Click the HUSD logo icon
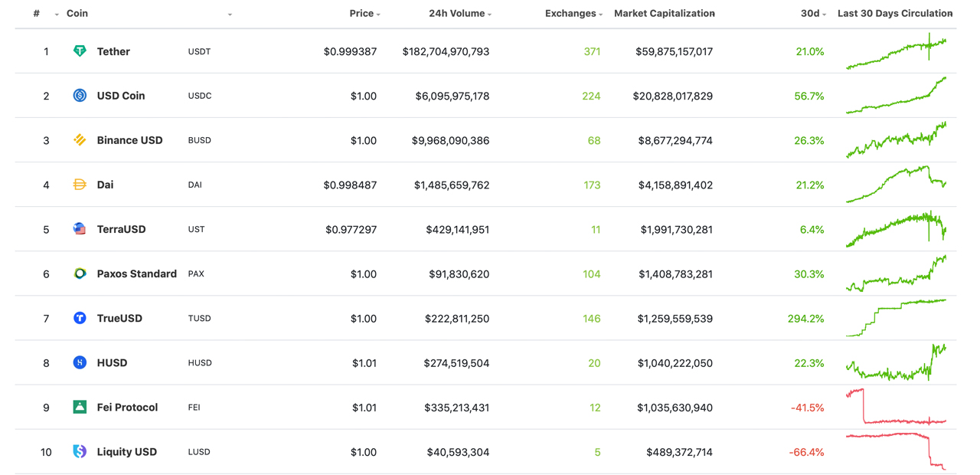The height and width of the screenshot is (475, 980). coord(80,362)
